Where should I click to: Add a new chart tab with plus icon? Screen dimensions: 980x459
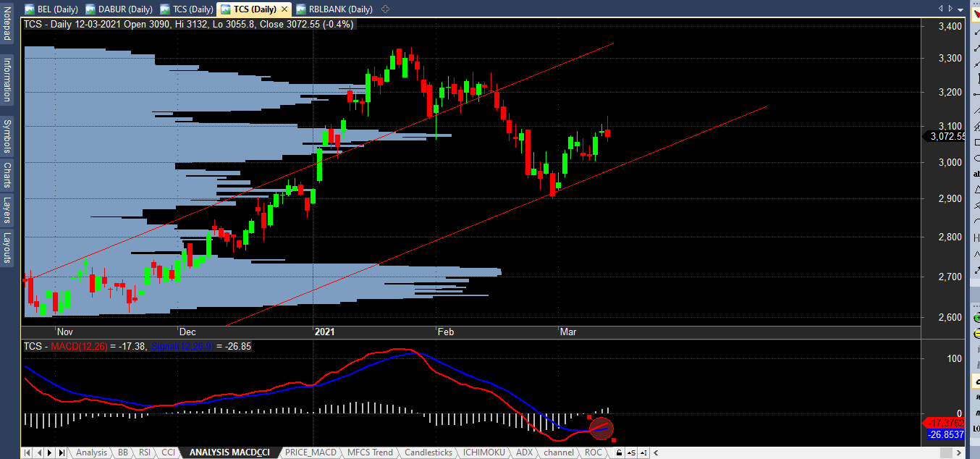(x=385, y=9)
